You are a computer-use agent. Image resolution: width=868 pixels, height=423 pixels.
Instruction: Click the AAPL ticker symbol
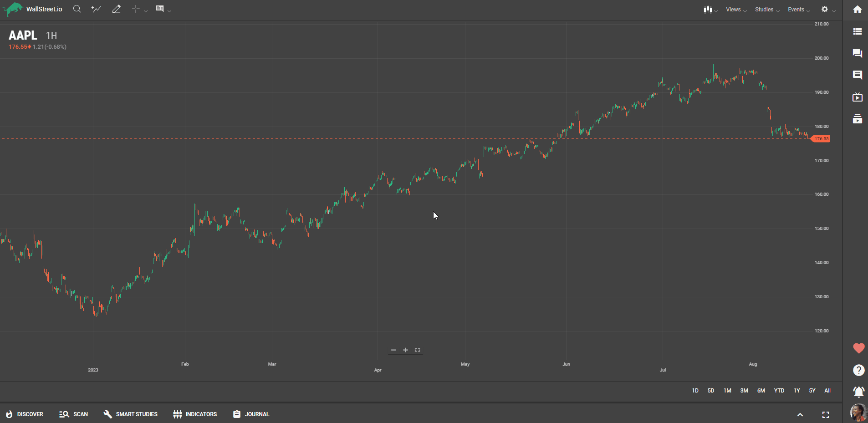pyautogui.click(x=23, y=36)
